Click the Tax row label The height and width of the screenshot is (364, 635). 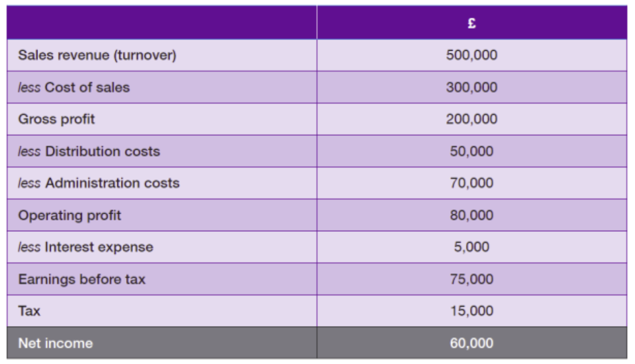pos(29,311)
